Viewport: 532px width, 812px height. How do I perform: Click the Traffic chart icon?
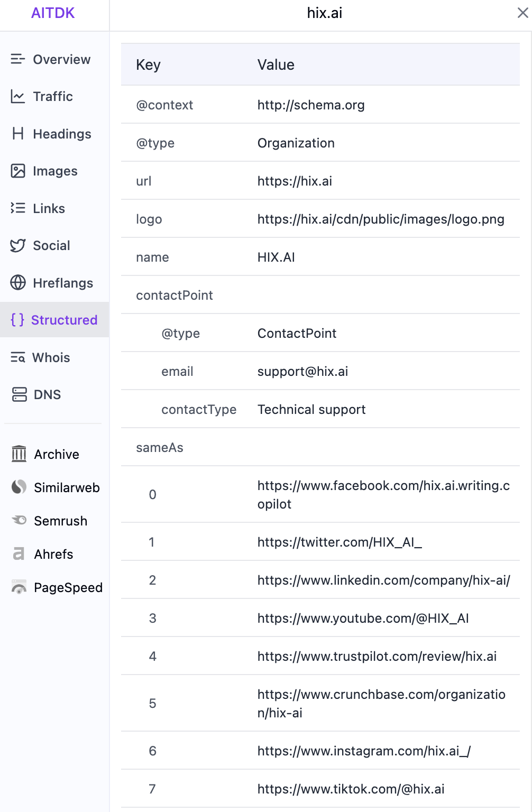coord(18,96)
